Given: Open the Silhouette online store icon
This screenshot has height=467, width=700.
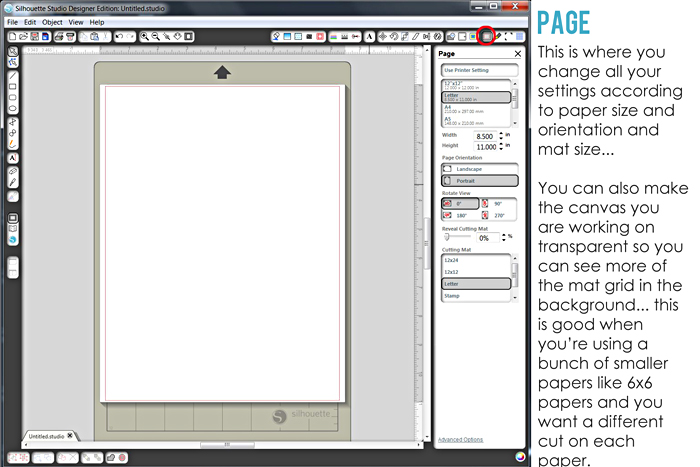Looking at the screenshot, I should point(13,240).
